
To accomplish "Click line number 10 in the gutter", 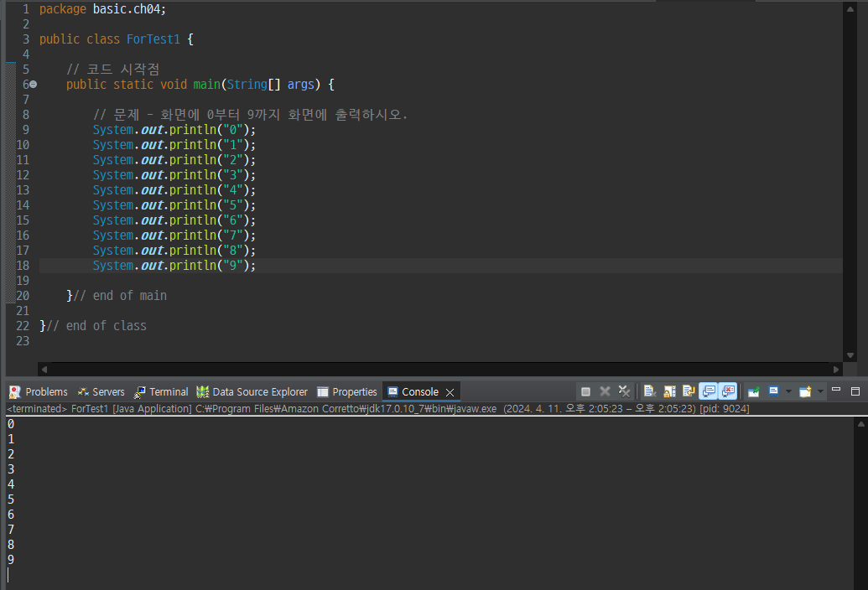I will (x=23, y=145).
